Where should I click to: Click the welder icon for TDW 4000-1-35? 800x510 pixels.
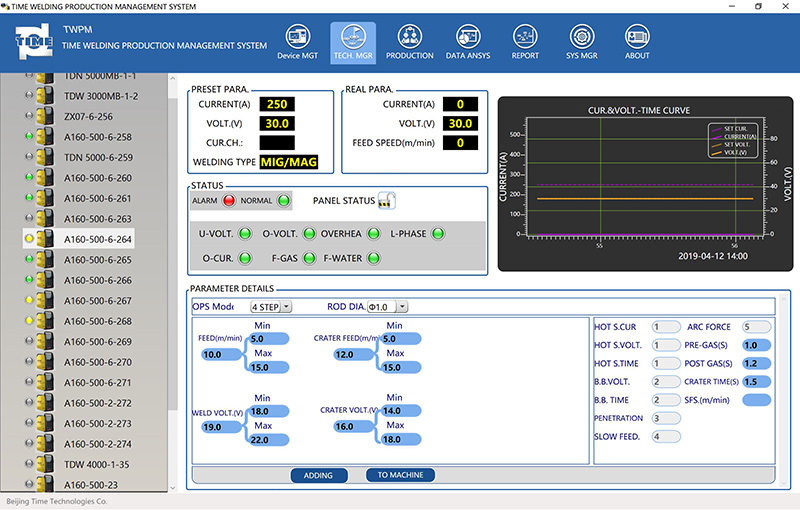pos(45,465)
